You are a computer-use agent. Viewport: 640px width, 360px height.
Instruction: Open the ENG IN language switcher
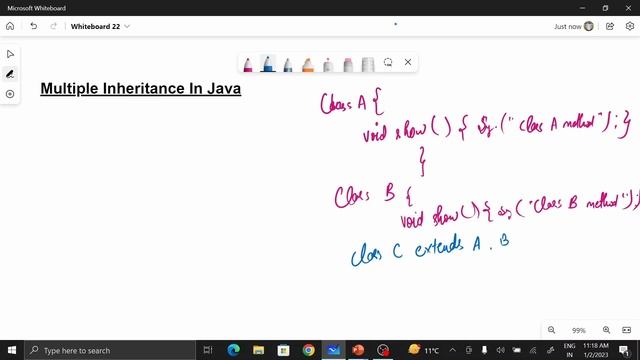pyautogui.click(x=569, y=350)
